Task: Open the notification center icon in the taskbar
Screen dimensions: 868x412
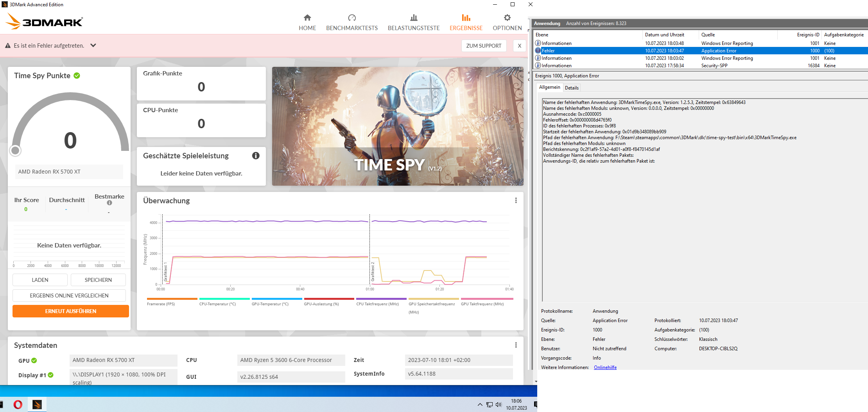Action: [x=535, y=405]
